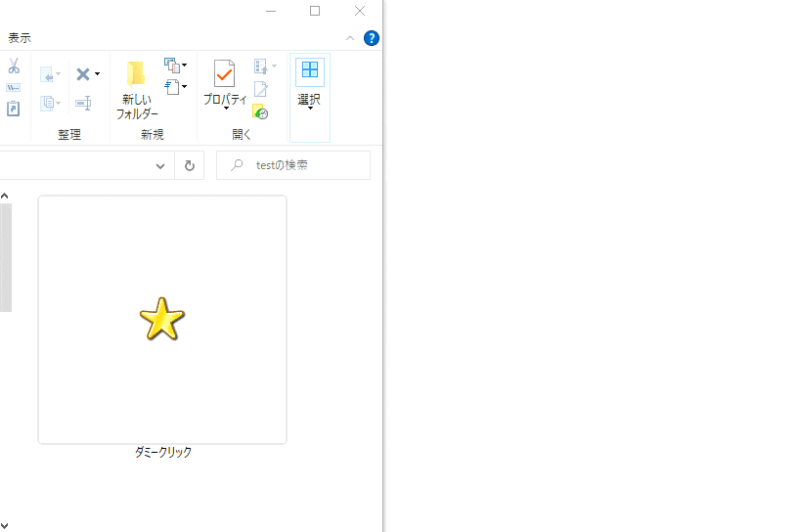Click the navigation pane scroll up arrow

click(5, 196)
